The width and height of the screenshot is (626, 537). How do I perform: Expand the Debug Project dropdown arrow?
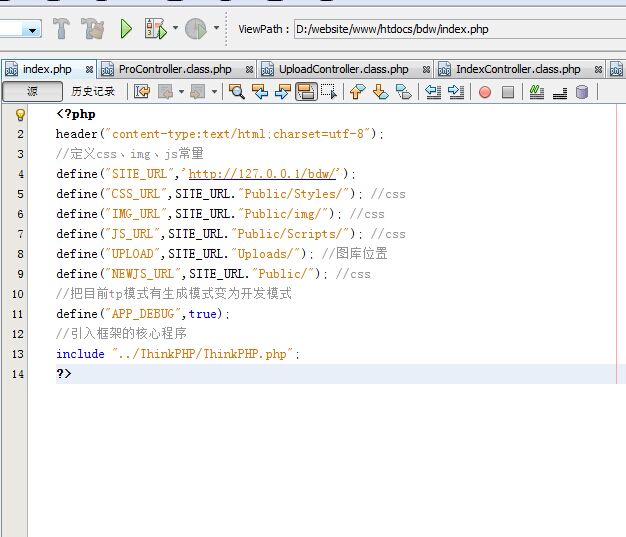[175, 29]
